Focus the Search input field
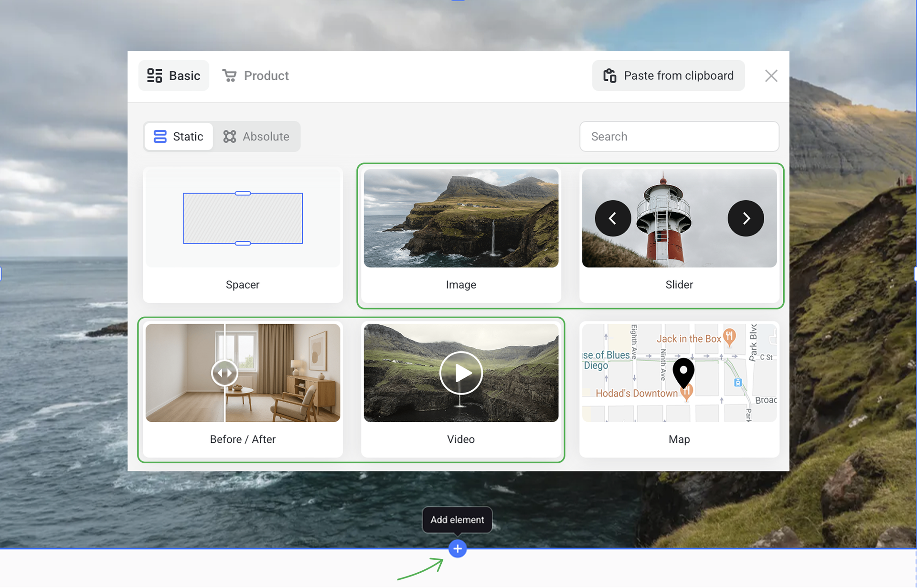The image size is (917, 588). tap(679, 137)
